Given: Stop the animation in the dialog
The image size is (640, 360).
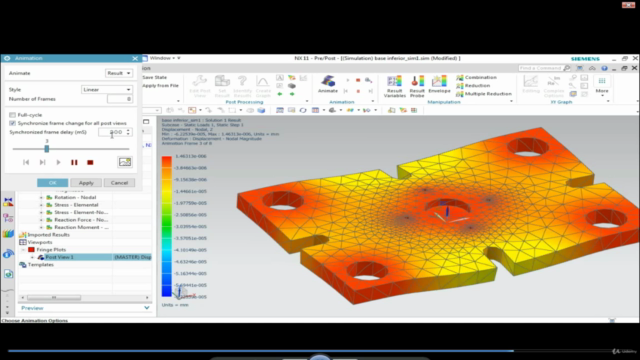Looking at the screenshot, I should [x=90, y=162].
